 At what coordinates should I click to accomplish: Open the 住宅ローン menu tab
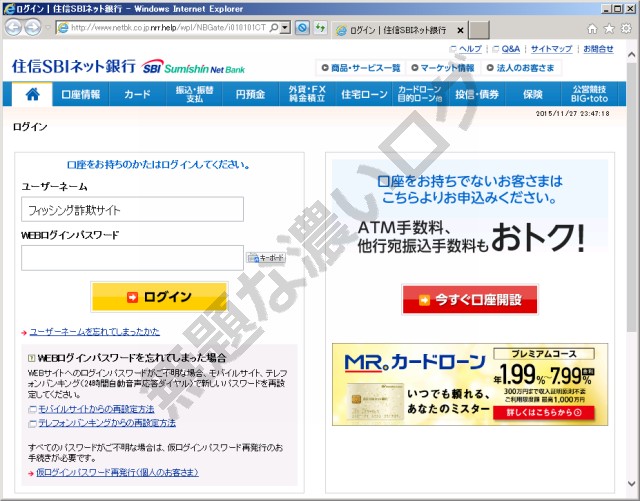click(364, 94)
